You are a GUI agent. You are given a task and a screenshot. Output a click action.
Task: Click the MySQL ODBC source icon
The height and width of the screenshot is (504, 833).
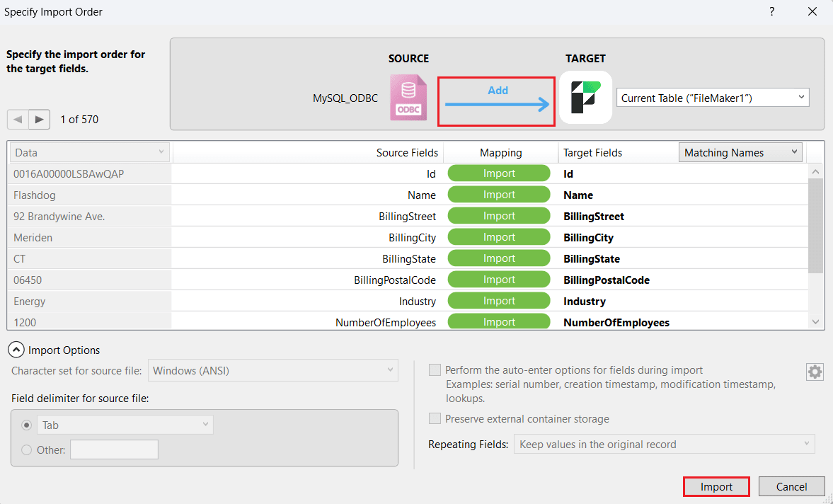tap(408, 98)
